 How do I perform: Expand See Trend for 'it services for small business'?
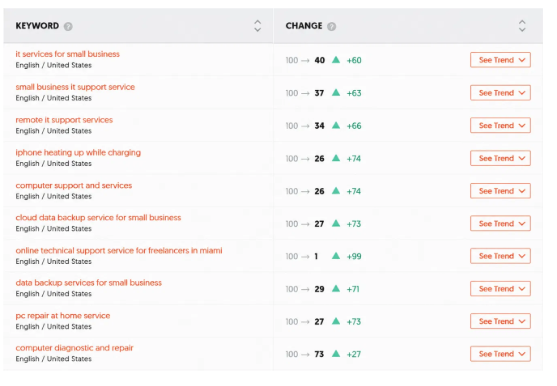[x=500, y=60]
